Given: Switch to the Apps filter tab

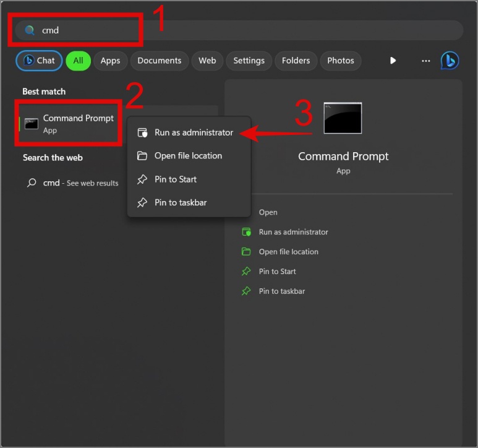Looking at the screenshot, I should pyautogui.click(x=110, y=61).
